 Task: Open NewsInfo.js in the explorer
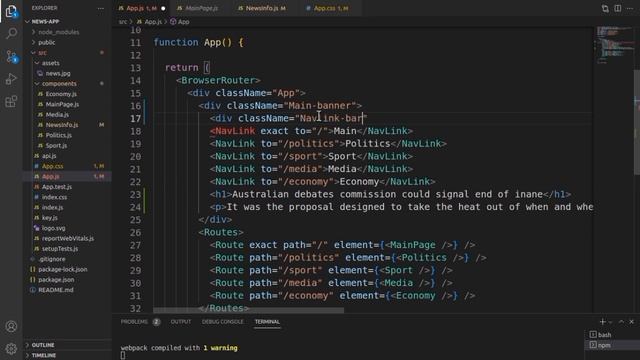point(62,125)
